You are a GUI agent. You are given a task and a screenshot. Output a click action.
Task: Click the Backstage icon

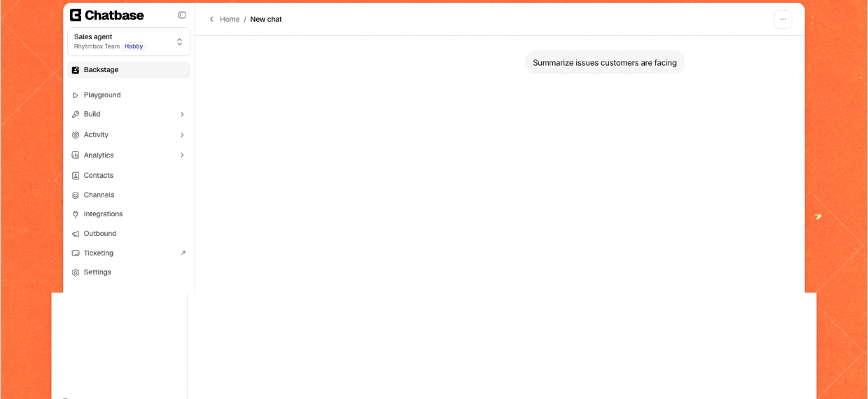pos(76,70)
